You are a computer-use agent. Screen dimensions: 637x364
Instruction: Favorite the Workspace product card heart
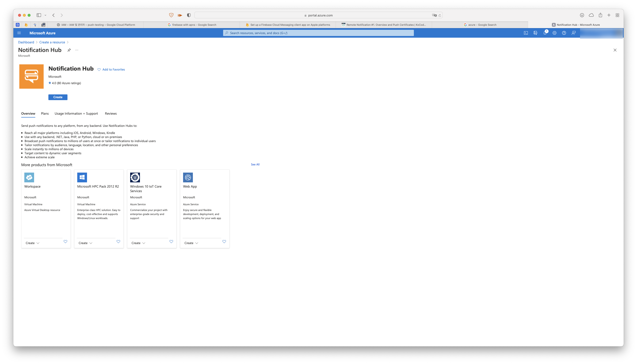66,241
